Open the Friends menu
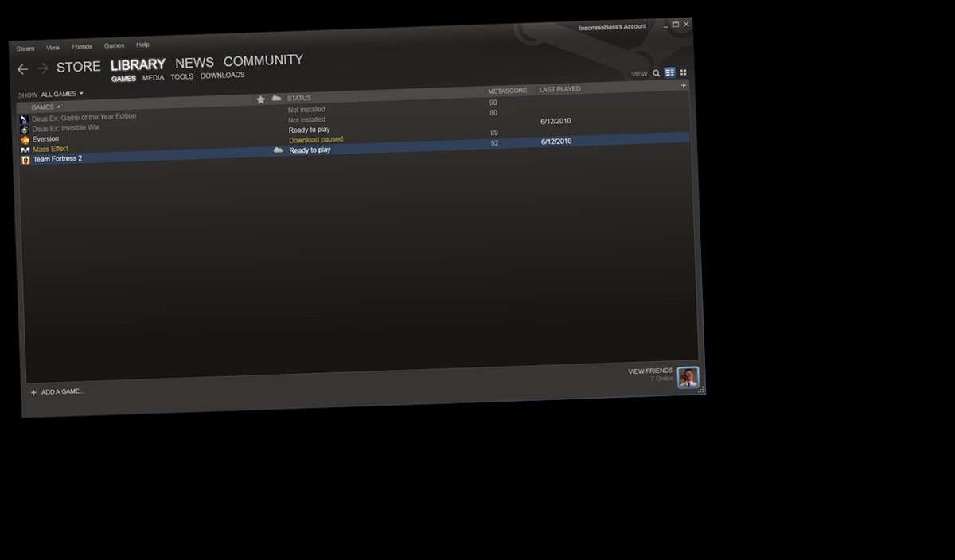 point(81,47)
